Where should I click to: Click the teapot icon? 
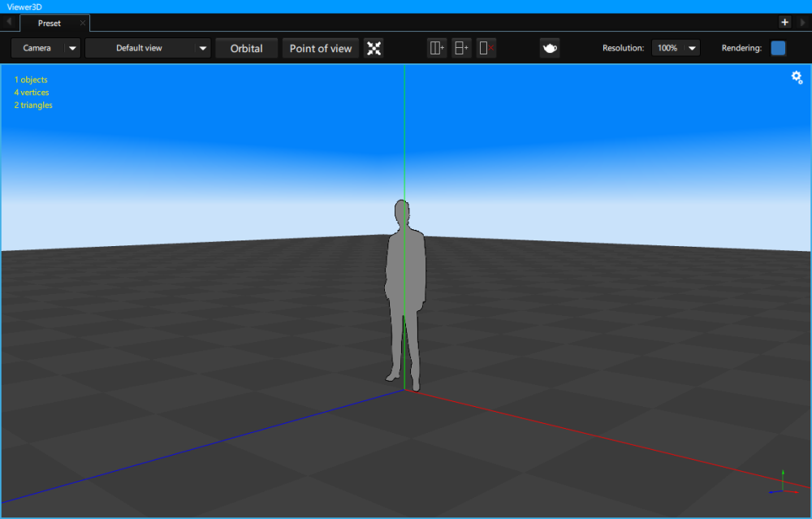coord(550,48)
